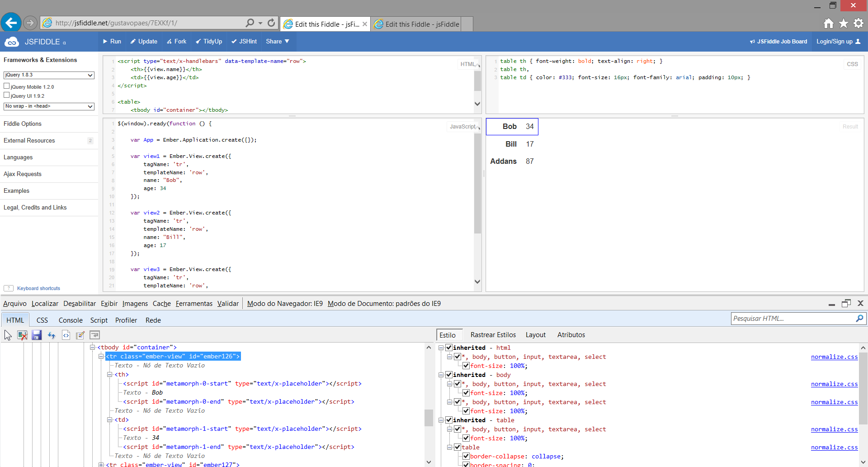Click the Refresh page icon
868x467 pixels.
point(271,23)
